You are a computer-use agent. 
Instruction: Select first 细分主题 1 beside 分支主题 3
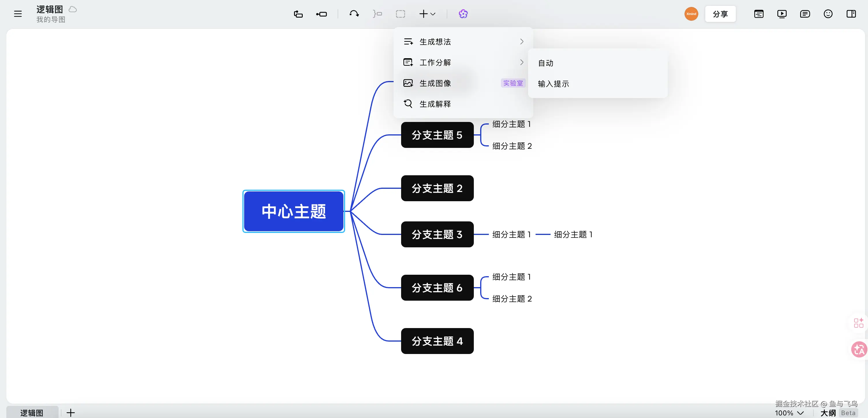point(512,235)
